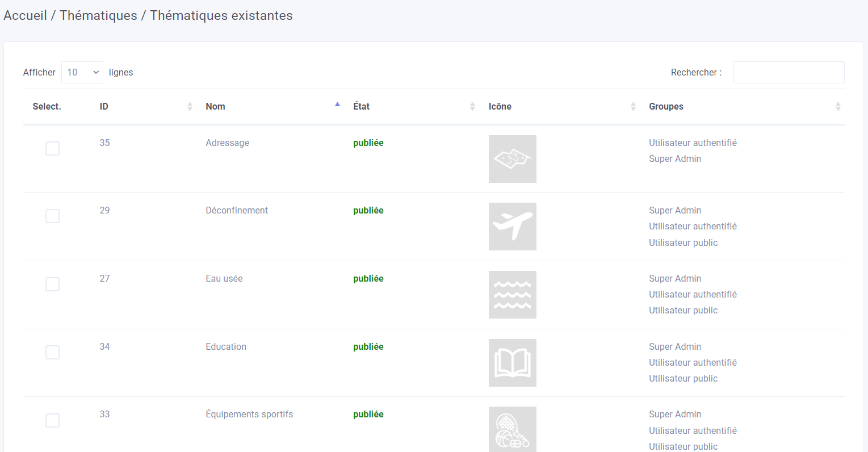Check the Education row checkbox
The height and width of the screenshot is (452, 868).
point(52,352)
